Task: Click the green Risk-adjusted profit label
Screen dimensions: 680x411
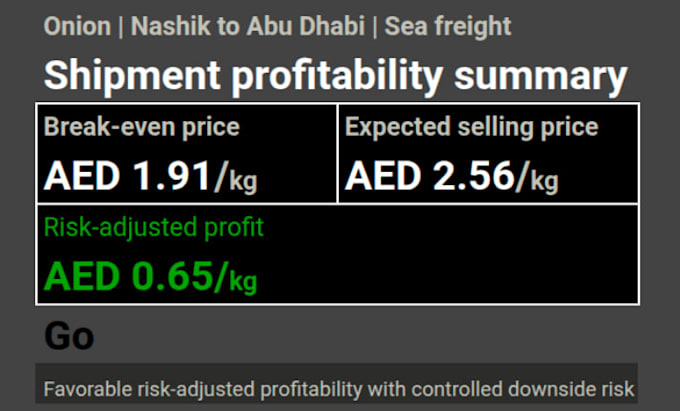Action: point(154,227)
